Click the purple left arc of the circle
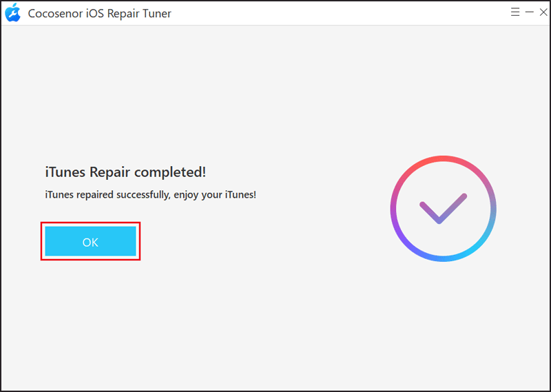Screen dimensions: 551x392 [393, 209]
